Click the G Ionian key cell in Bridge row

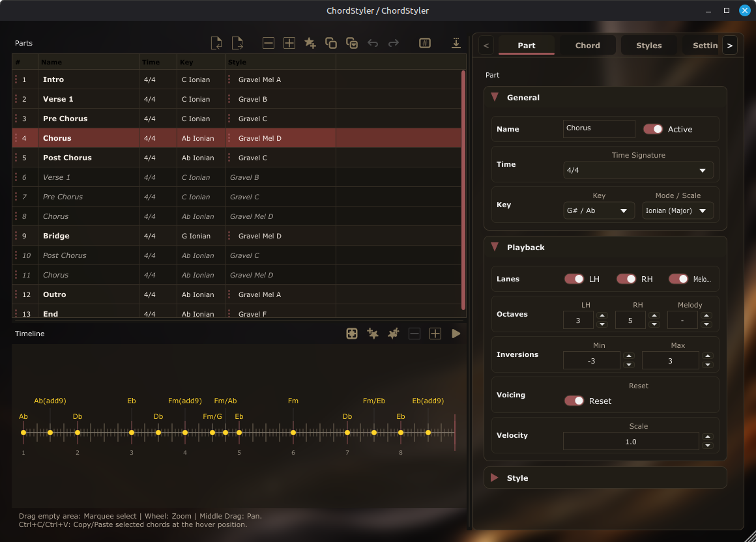[201, 236]
